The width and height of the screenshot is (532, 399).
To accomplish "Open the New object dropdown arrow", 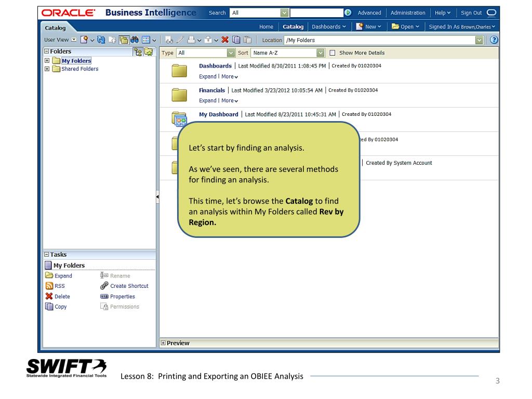I will tap(91, 41).
